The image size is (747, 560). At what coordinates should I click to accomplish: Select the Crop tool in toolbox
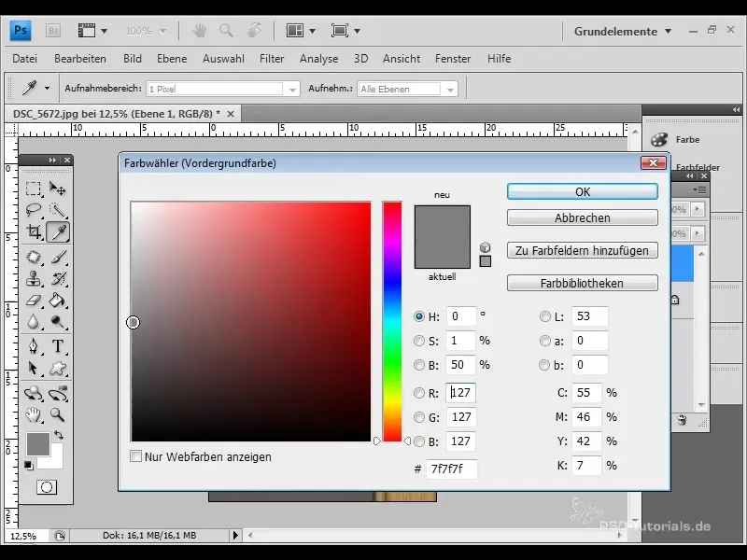coord(34,232)
